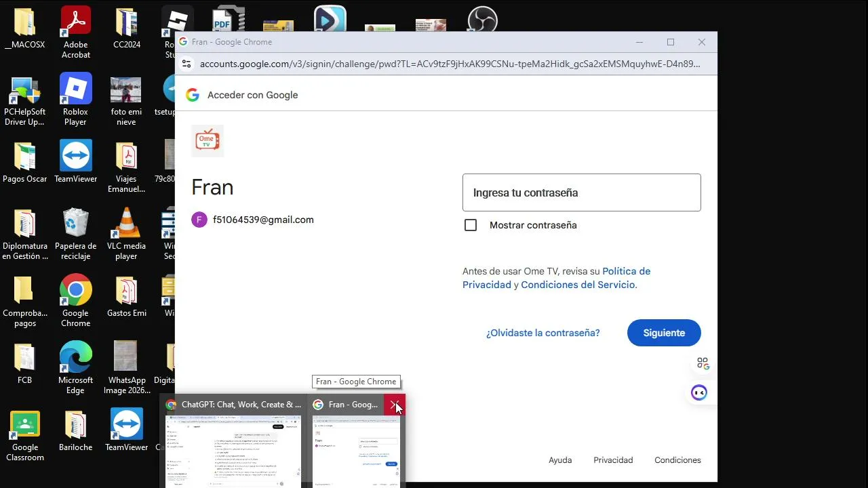Select the Roblox Player desktop shortcut
The width and height of the screenshot is (868, 488).
(75, 100)
